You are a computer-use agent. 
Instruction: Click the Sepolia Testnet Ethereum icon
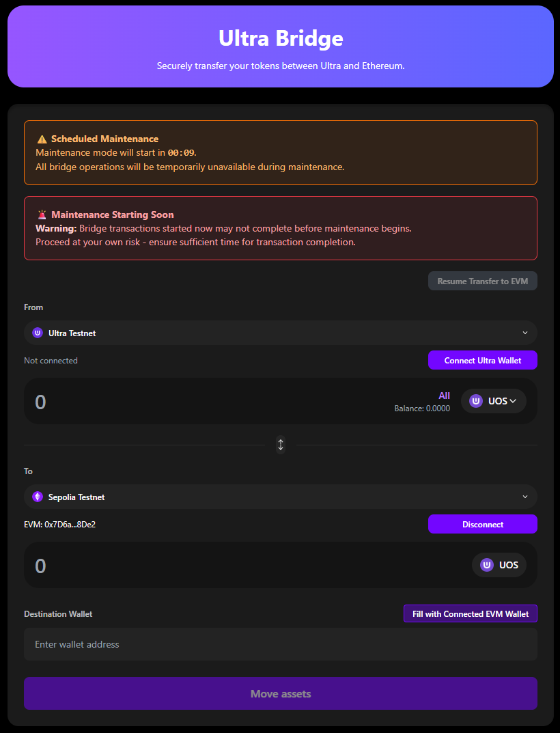coord(38,497)
